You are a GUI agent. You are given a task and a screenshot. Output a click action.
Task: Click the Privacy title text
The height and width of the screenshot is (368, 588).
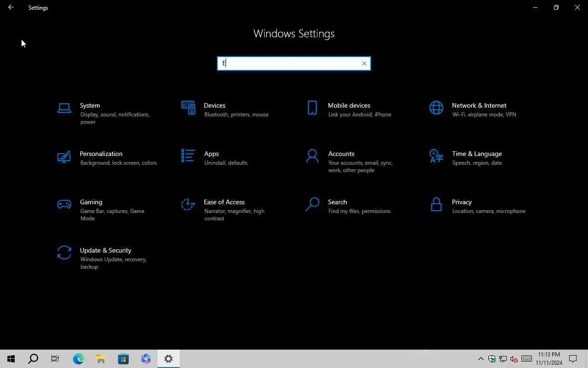462,202
